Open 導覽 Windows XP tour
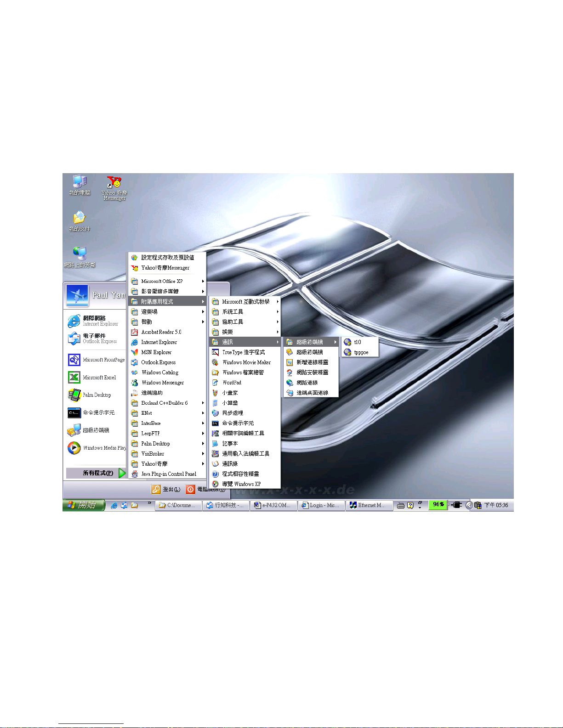This screenshot has width=563, height=728. click(x=245, y=484)
